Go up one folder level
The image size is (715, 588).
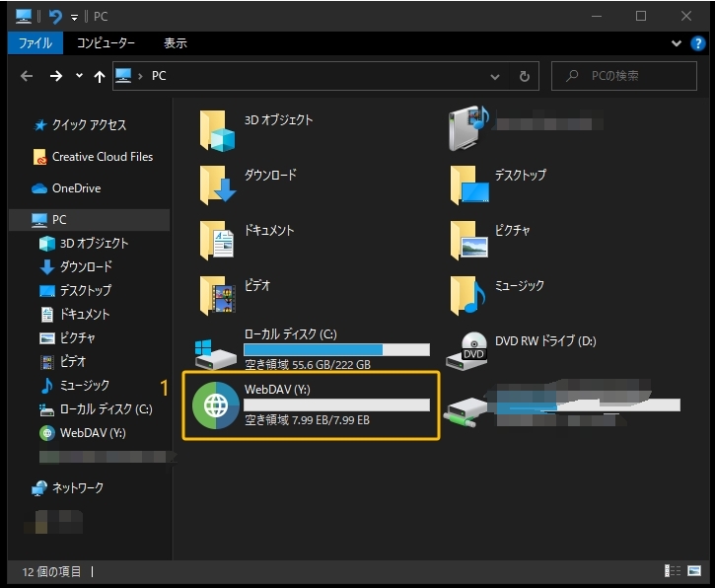[x=100, y=76]
